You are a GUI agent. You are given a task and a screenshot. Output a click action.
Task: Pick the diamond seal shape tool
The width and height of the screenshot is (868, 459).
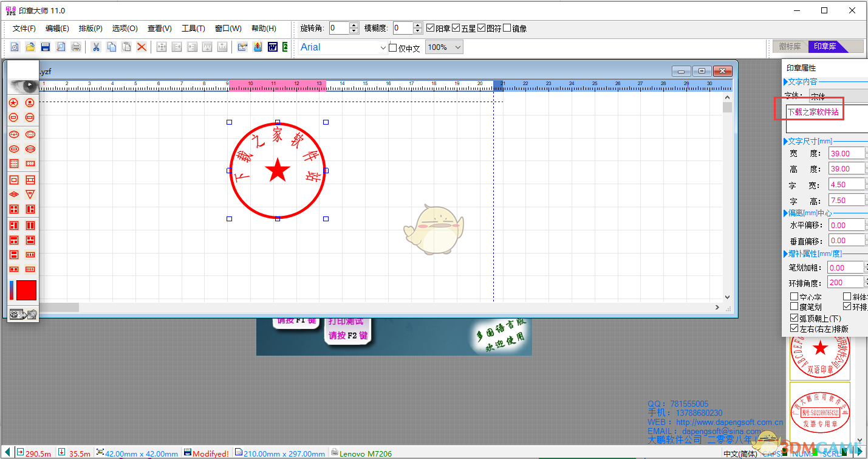coord(13,195)
